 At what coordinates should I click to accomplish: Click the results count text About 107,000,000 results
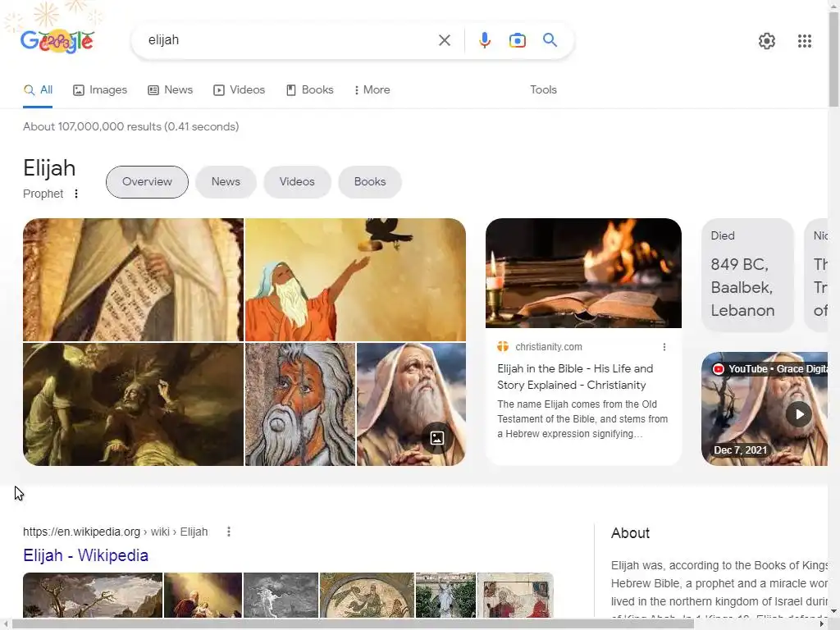point(130,126)
